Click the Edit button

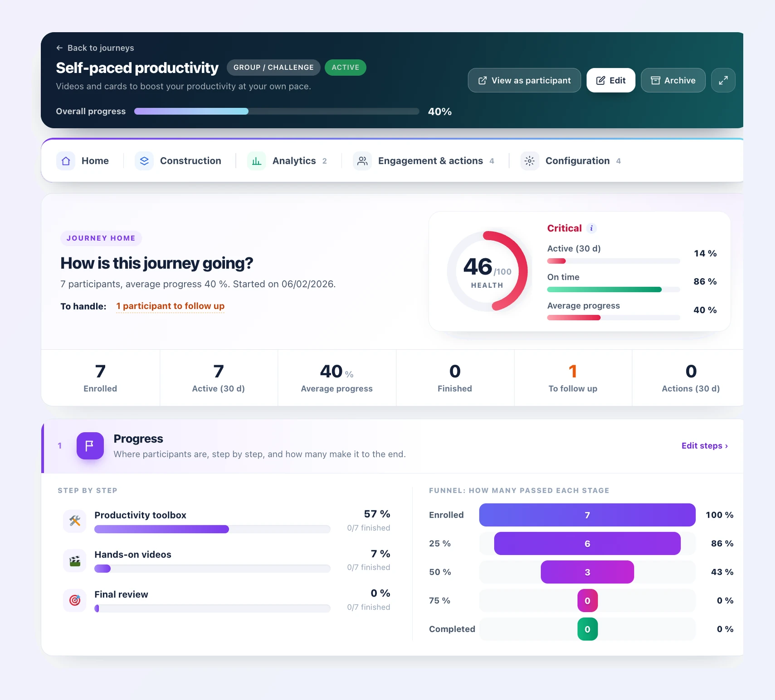pyautogui.click(x=611, y=80)
